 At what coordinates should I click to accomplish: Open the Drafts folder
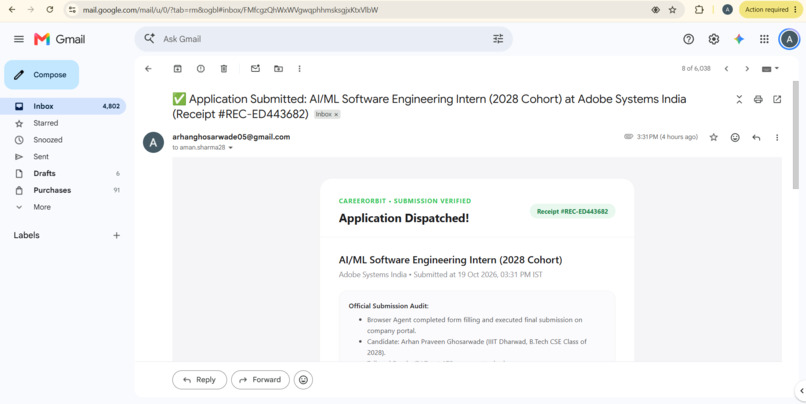point(63,174)
